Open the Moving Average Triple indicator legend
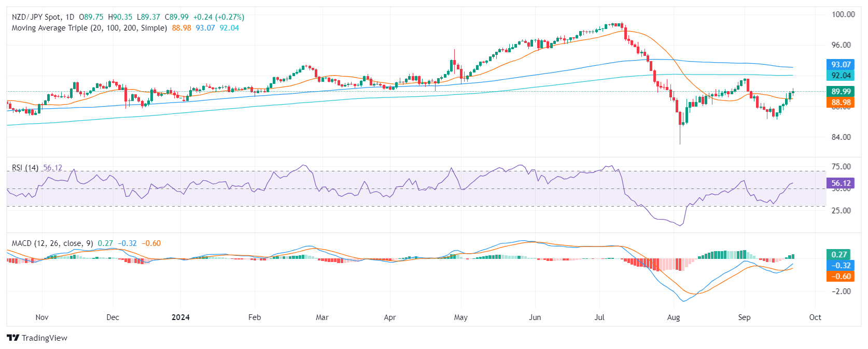The width and height of the screenshot is (868, 349). click(89, 28)
